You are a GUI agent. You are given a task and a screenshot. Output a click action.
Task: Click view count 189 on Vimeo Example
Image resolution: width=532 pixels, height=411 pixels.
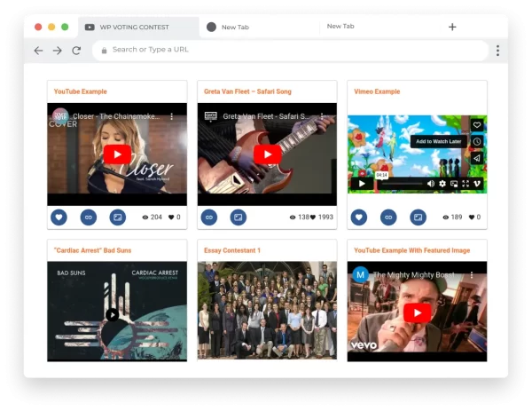(452, 217)
